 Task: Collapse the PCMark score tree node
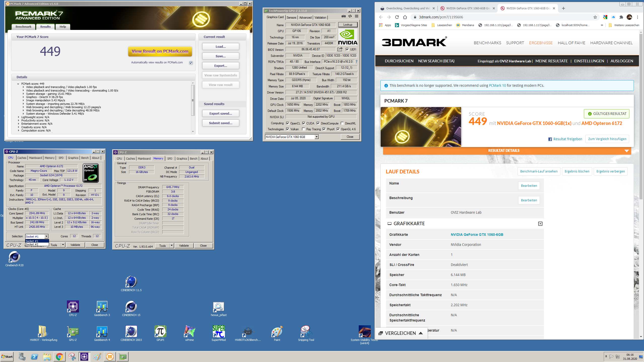tap(18, 84)
